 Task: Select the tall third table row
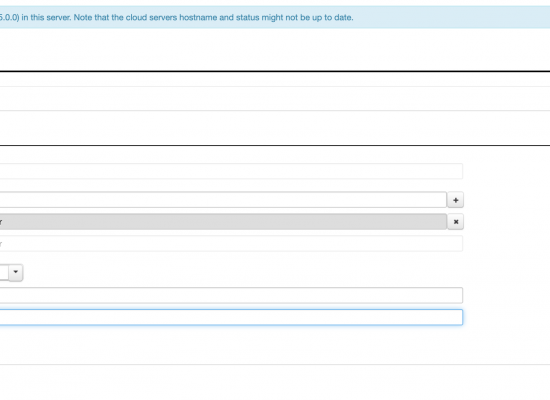275,128
